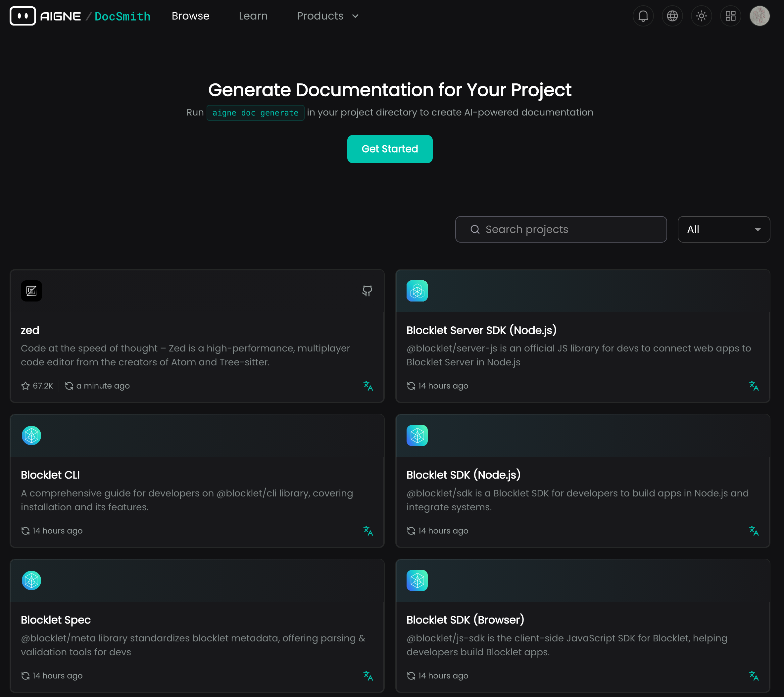Click translate icon on Blocklet CLI card
The width and height of the screenshot is (784, 697).
[368, 531]
